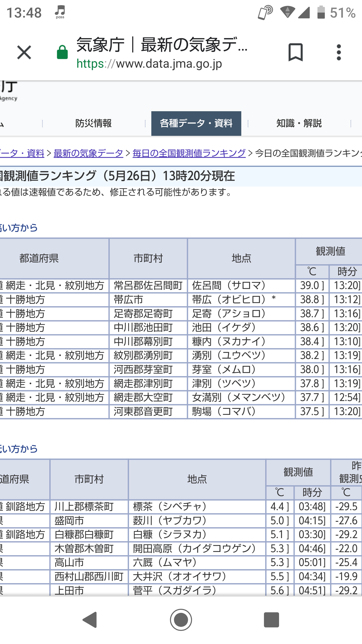
Task: Select the 各種データ・資料 tab
Action: (196, 124)
